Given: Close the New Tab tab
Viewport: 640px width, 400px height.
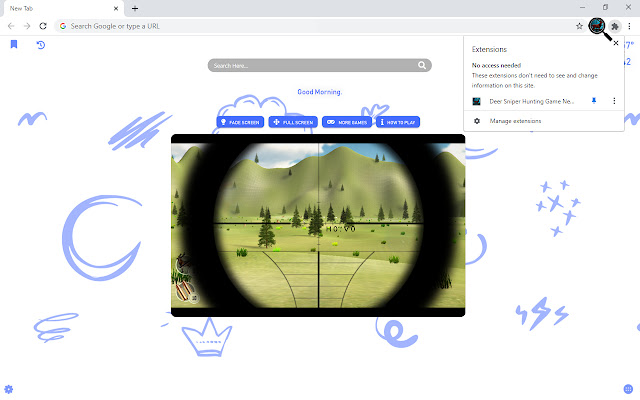Looking at the screenshot, I should click(x=116, y=8).
